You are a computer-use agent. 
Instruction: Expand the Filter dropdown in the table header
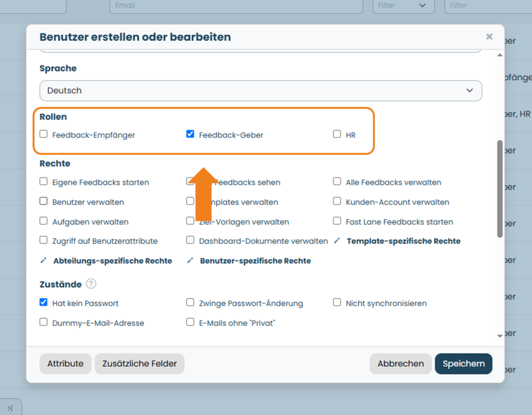click(x=403, y=6)
